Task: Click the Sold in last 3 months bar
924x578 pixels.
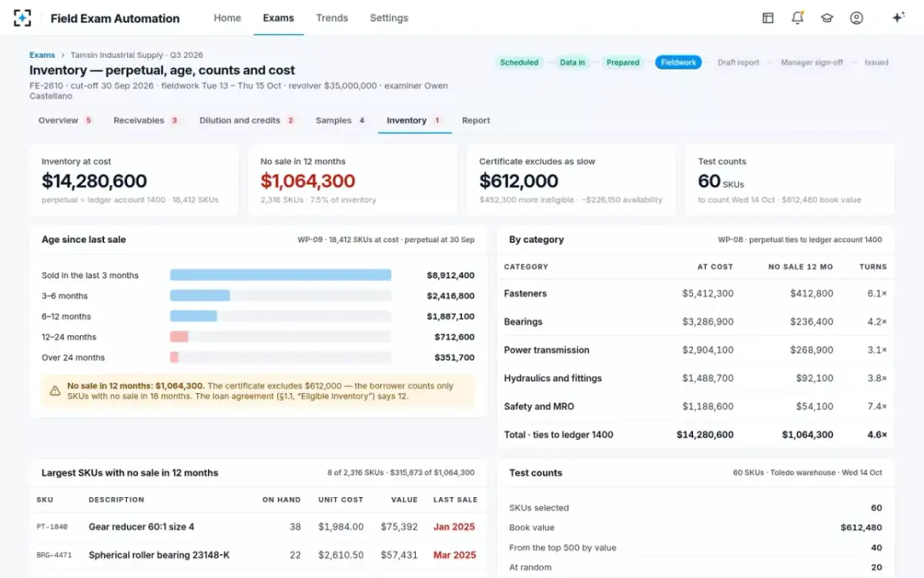Action: coord(280,275)
